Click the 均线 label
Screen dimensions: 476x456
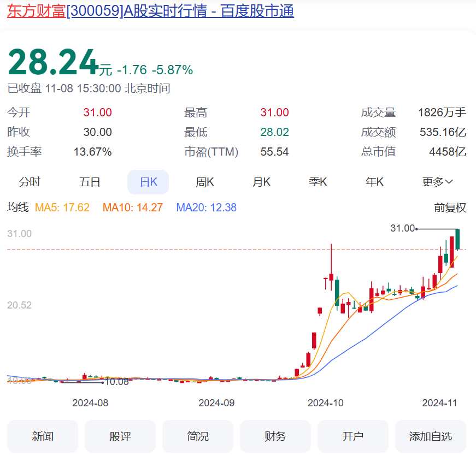18,208
